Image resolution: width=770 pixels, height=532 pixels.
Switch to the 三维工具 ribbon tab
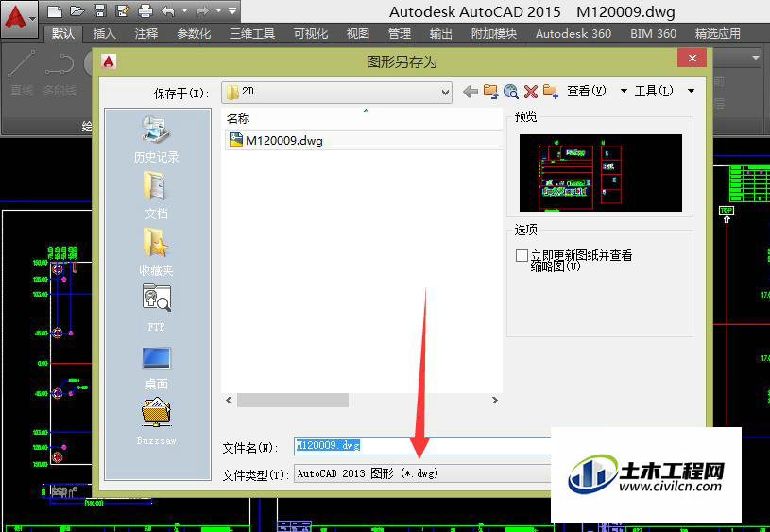(252, 33)
